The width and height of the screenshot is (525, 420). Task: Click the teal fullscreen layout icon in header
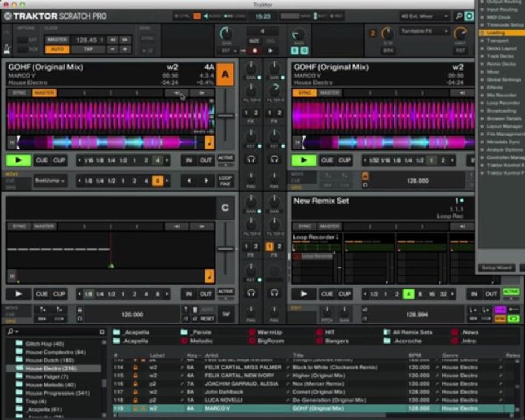(470, 16)
